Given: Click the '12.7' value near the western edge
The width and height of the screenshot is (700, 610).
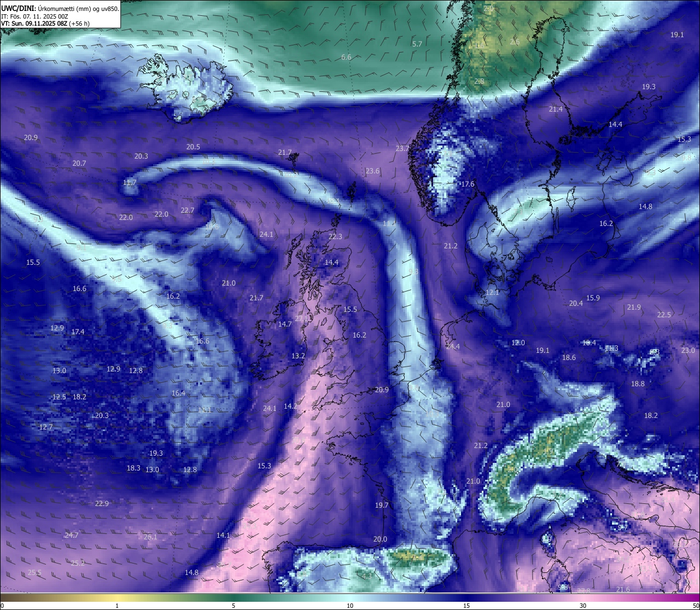Looking at the screenshot, I should (x=46, y=427).
